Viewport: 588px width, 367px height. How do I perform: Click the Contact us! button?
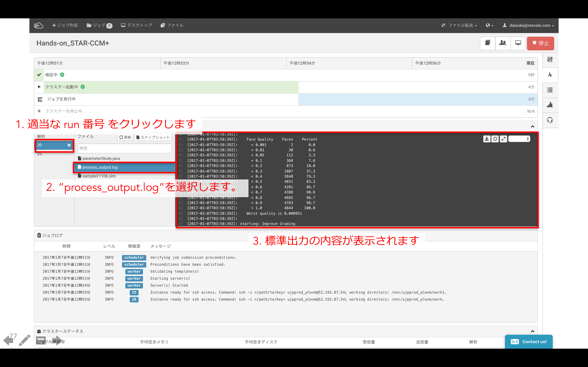point(529,341)
